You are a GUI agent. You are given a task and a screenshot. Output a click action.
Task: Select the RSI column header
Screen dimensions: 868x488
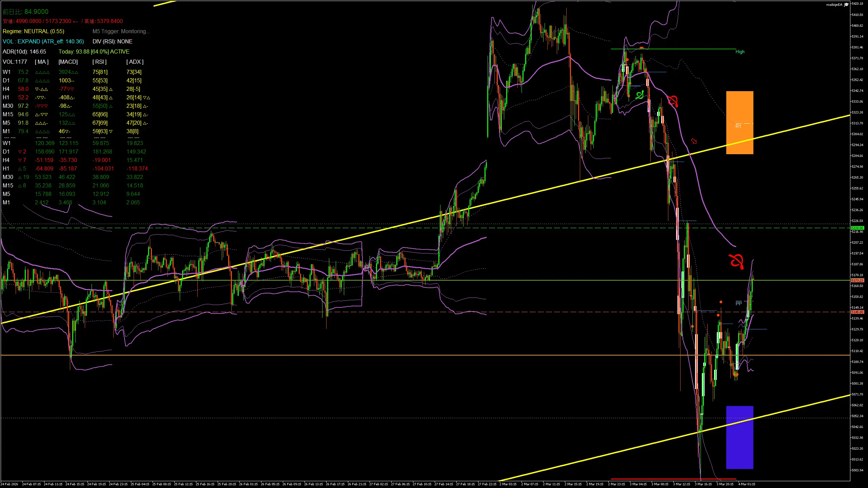tap(100, 62)
